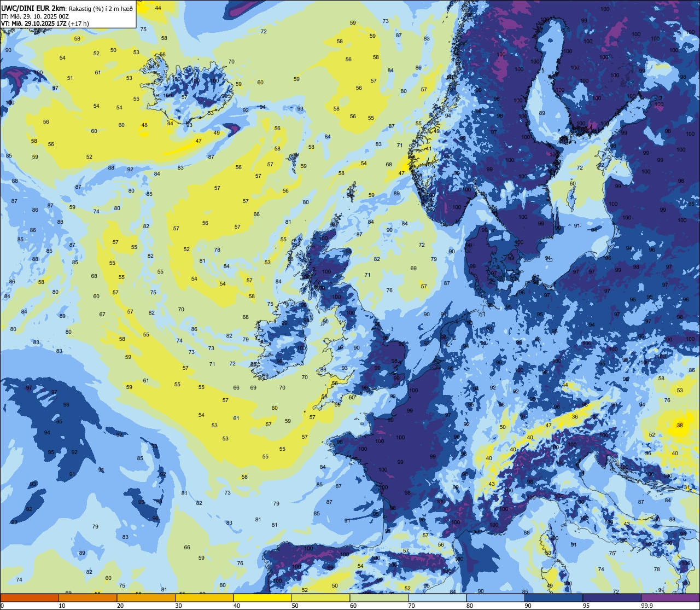
Task: Click the 70–80 light blue legend segment
Action: pos(437,597)
